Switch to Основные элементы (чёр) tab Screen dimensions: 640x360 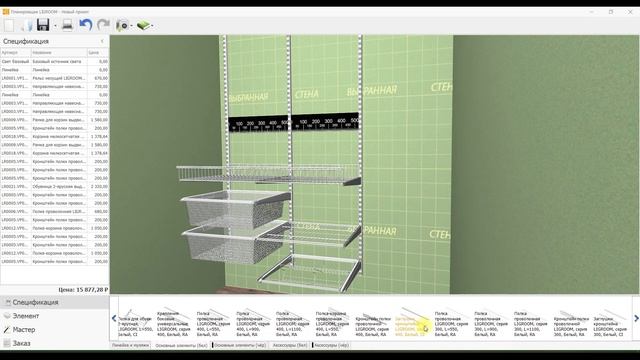240,345
